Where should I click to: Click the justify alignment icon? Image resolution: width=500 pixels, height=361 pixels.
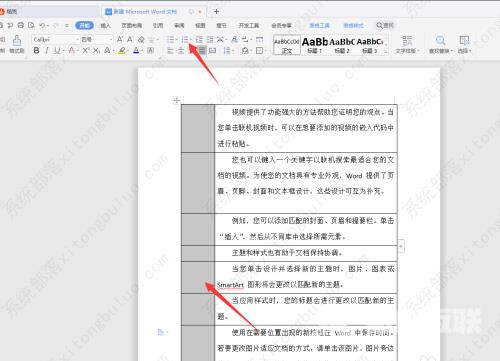(202, 50)
